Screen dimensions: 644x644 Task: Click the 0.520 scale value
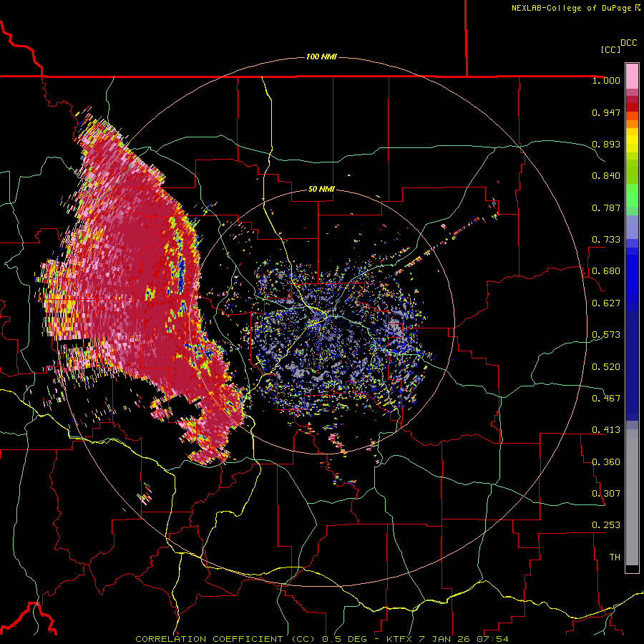pyautogui.click(x=606, y=367)
